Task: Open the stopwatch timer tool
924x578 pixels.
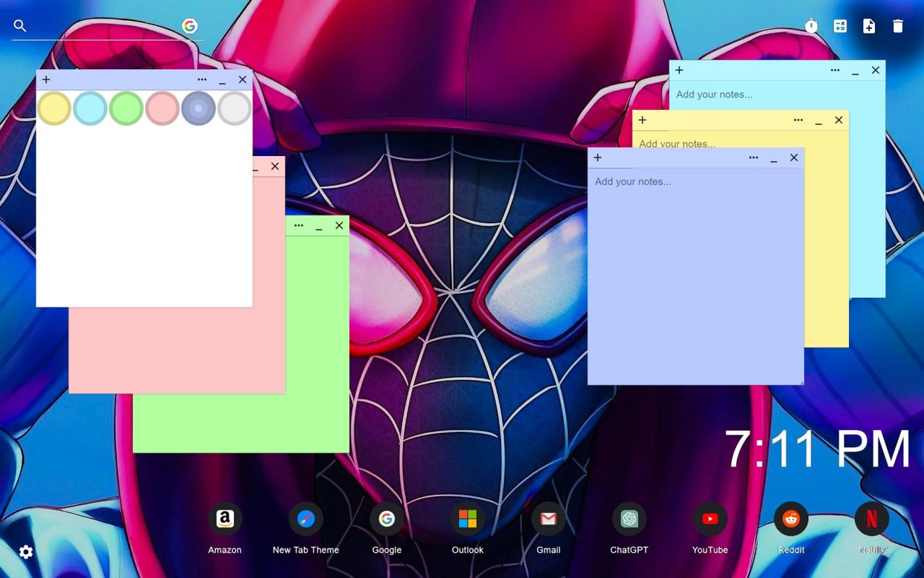Action: coord(811,26)
